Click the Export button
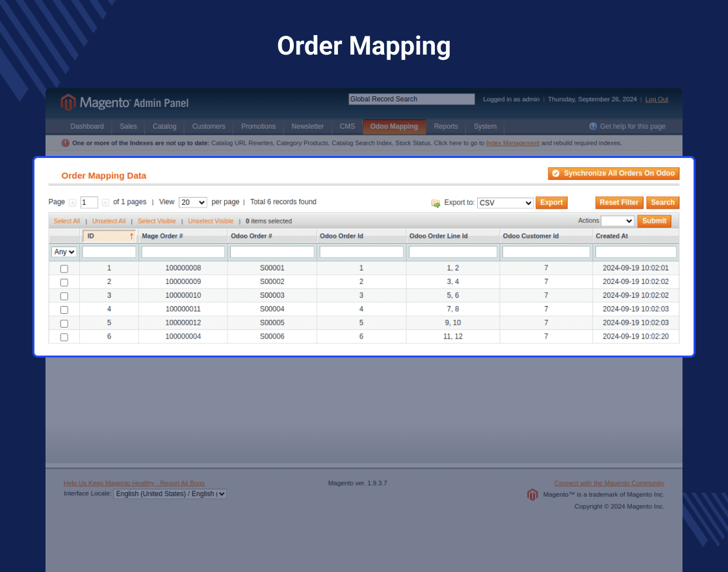 [x=551, y=202]
